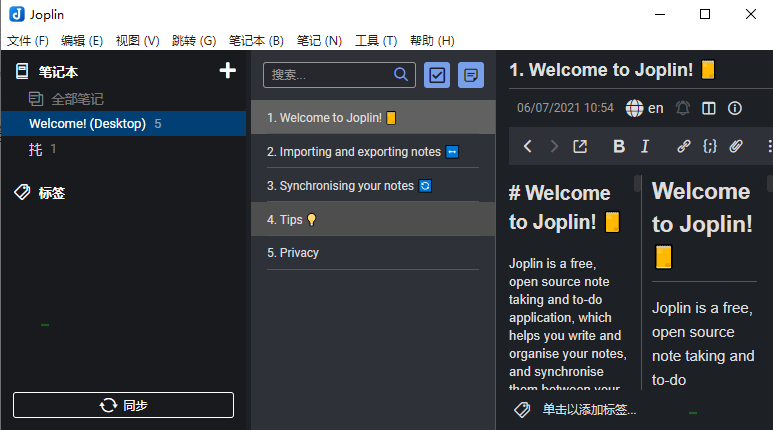Create a new note button

tap(471, 75)
